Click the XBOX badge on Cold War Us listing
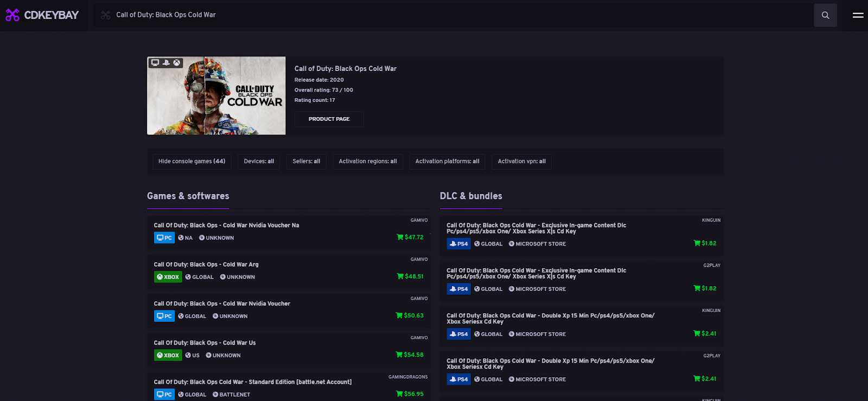 (168, 355)
